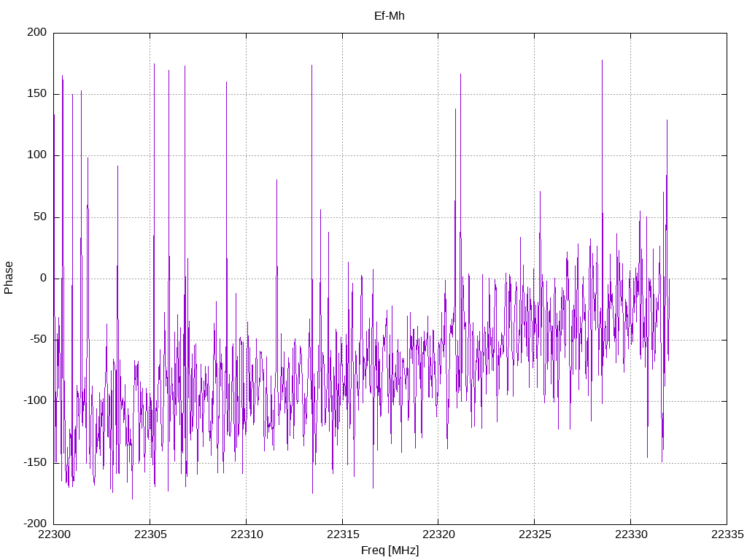
Task: Click the y-axis tick label '-100'
Action: (x=35, y=401)
